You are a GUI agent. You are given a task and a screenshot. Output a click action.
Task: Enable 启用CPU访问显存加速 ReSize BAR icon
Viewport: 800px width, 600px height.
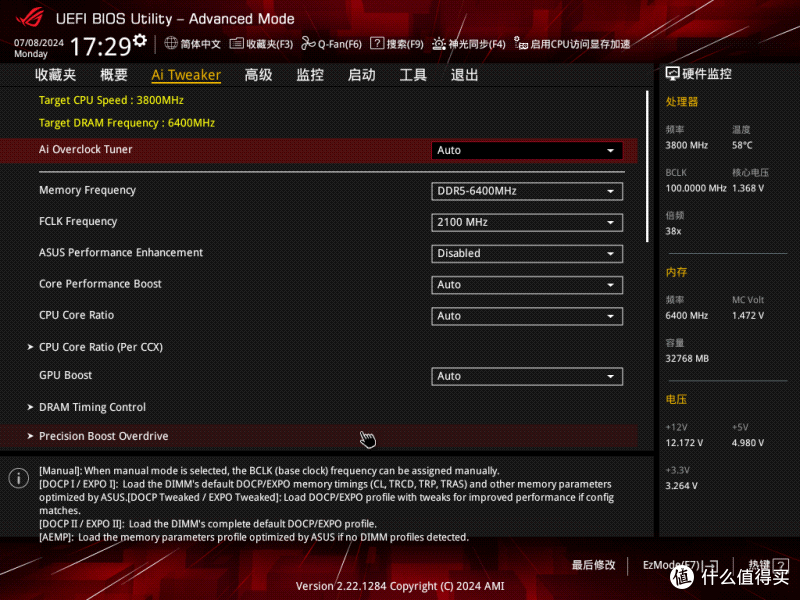click(521, 43)
